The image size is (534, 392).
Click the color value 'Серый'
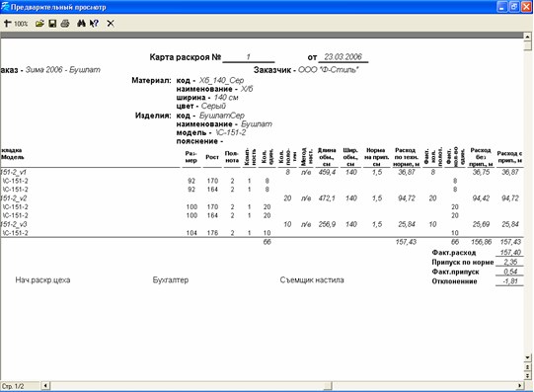pyautogui.click(x=213, y=106)
